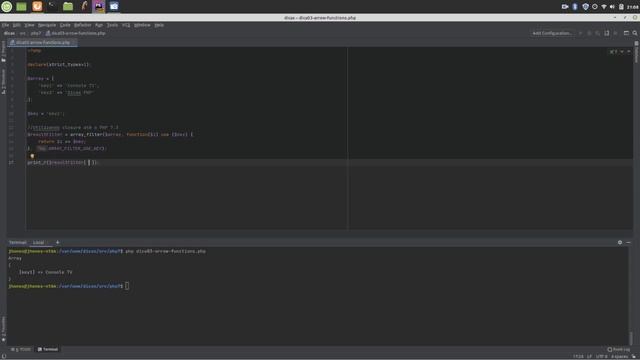Click the print_r line in the editor
Viewport: 640px width, 360px height.
pyautogui.click(x=62, y=162)
